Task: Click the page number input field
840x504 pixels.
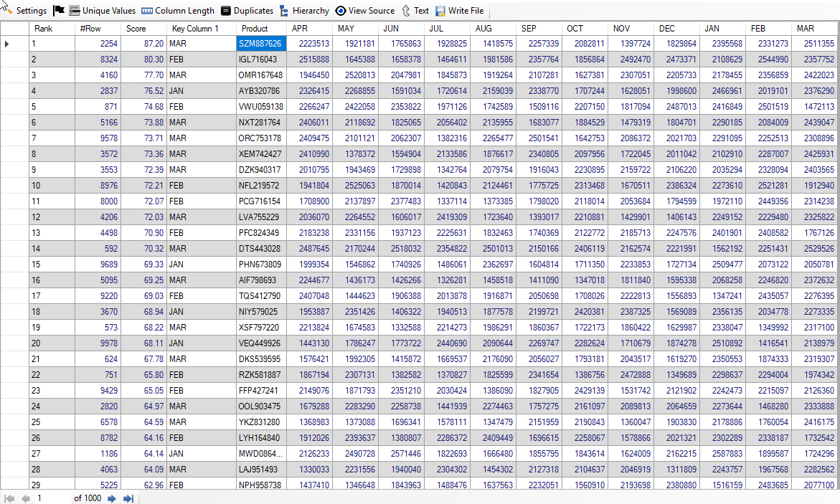Action: tap(50, 498)
